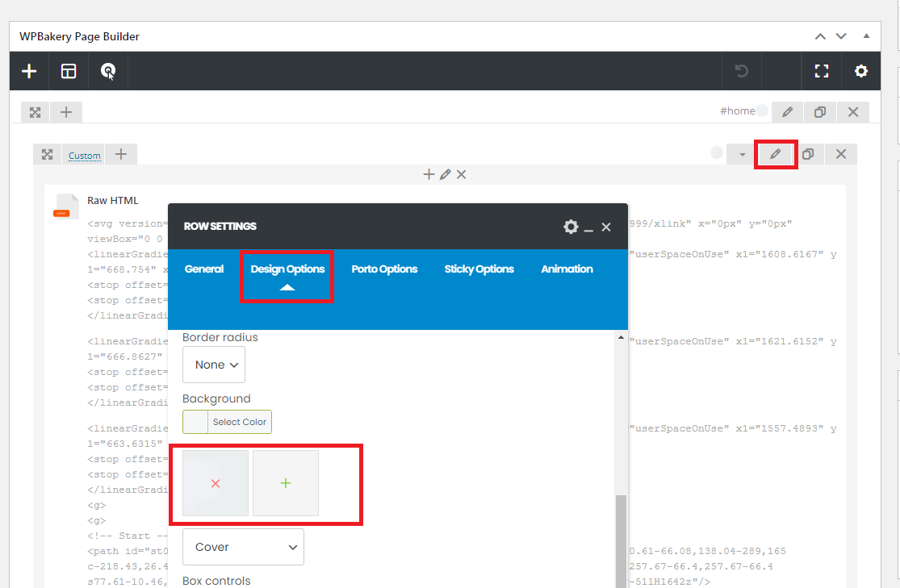Switch to the Design Options tab
The height and width of the screenshot is (588, 900).
287,269
